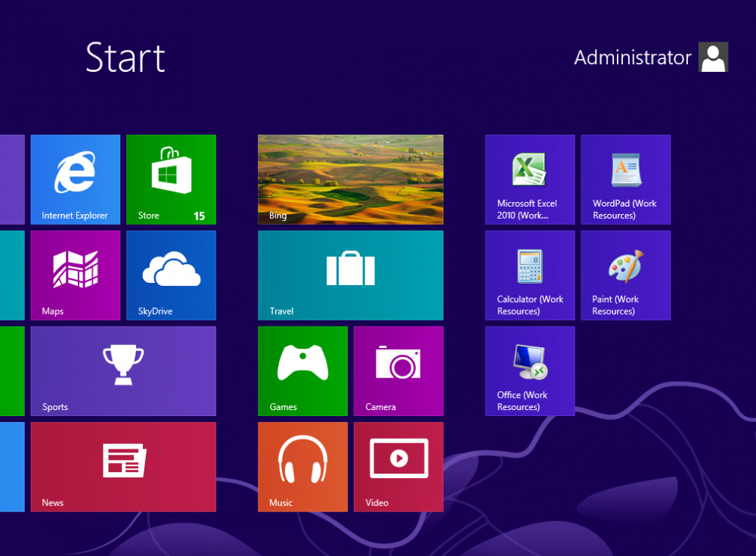The height and width of the screenshot is (556, 756).
Task: Launch Calculator (Work Resources) tile
Action: (531, 275)
